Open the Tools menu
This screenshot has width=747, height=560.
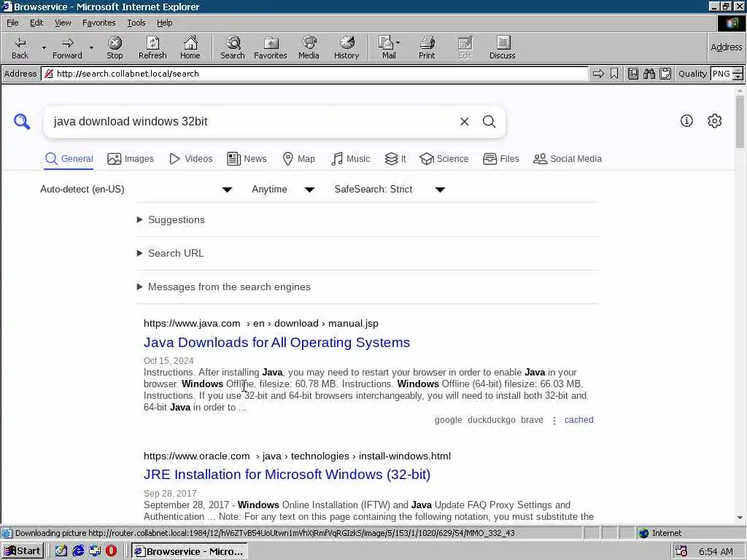tap(136, 23)
